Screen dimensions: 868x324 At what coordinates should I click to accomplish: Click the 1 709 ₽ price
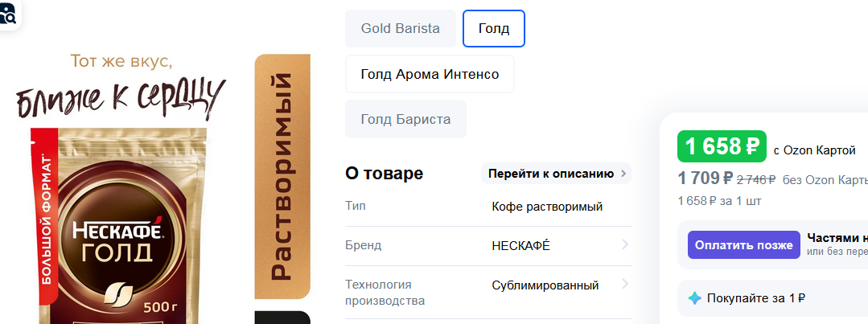[705, 178]
